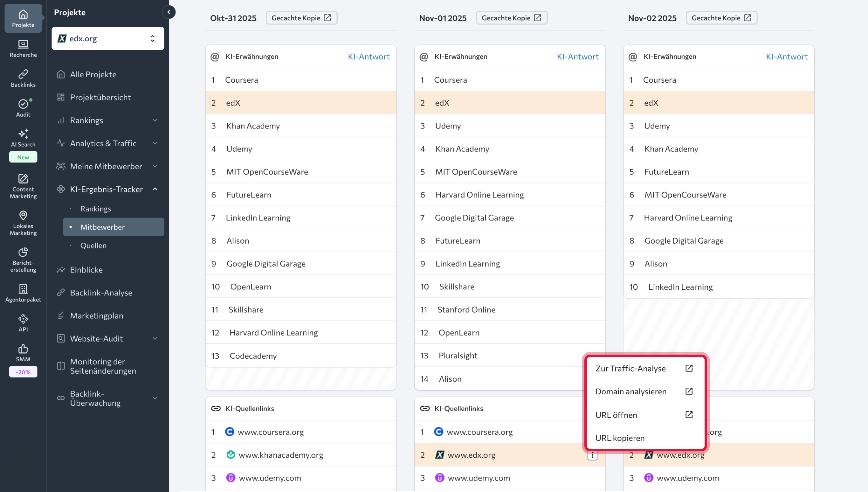Click the three-dot menu on www.edx.org row
Screen dimensions: 868x492
pos(592,455)
